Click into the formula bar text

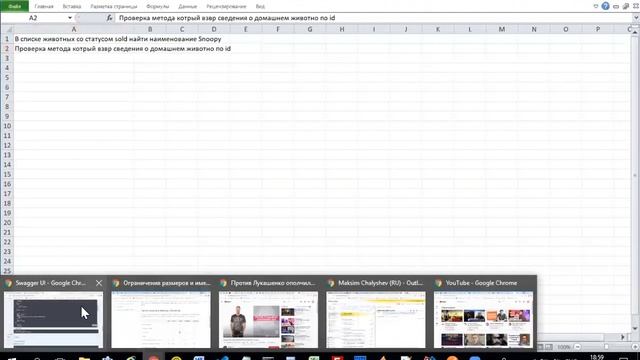(373, 18)
